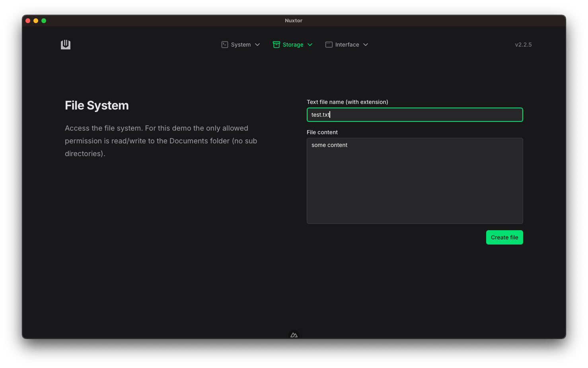The image size is (588, 368).
Task: Click the v2.2.5 version text
Action: pos(523,45)
